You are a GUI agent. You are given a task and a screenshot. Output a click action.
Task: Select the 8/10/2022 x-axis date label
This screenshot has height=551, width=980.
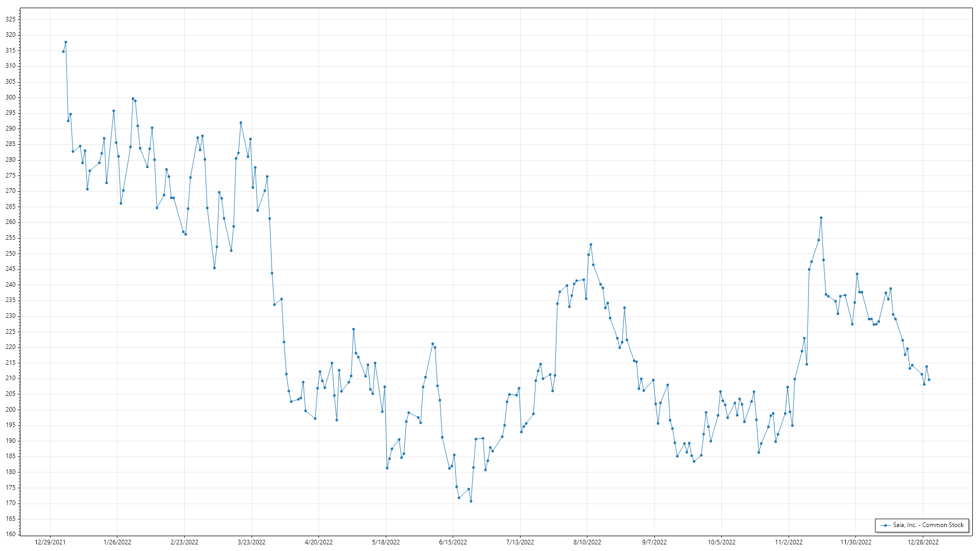pos(587,542)
